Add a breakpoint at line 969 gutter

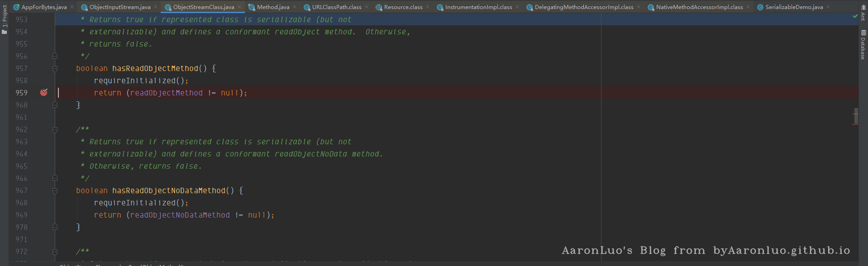(44, 215)
